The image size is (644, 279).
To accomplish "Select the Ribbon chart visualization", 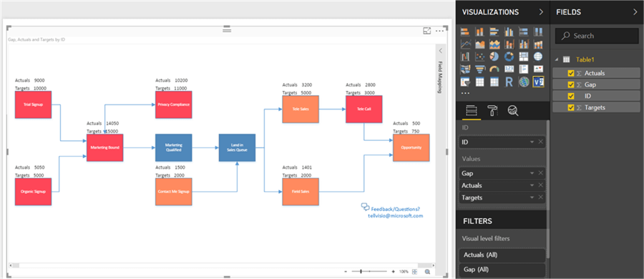I will [538, 44].
